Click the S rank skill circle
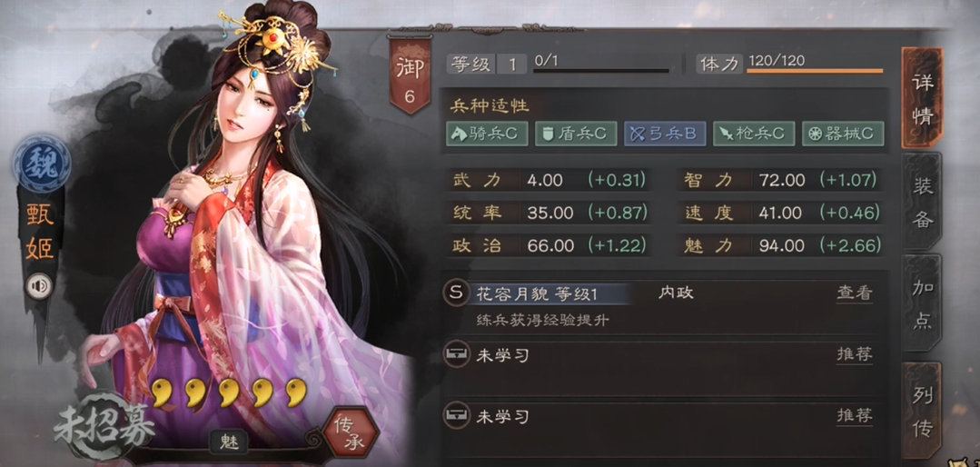The height and width of the screenshot is (467, 980). (x=458, y=293)
